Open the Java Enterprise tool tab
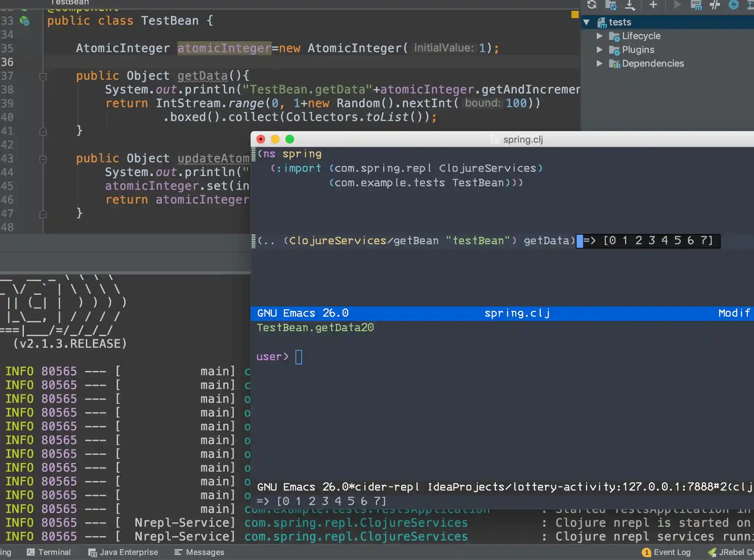Image resolution: width=754 pixels, height=560 pixels. 123,552
